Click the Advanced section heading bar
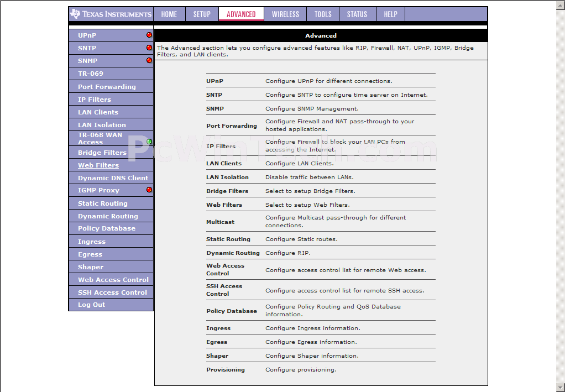Viewport: 565px width, 392px height. pyautogui.click(x=321, y=35)
